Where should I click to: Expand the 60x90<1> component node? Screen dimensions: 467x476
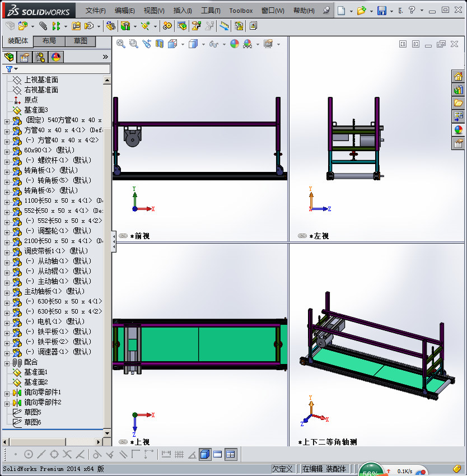(x=7, y=152)
